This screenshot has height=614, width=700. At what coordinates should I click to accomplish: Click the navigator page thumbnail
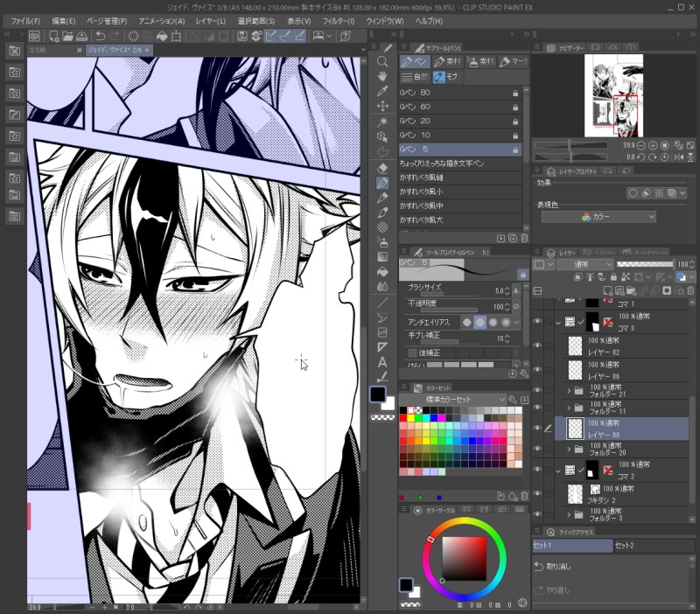coord(614,95)
